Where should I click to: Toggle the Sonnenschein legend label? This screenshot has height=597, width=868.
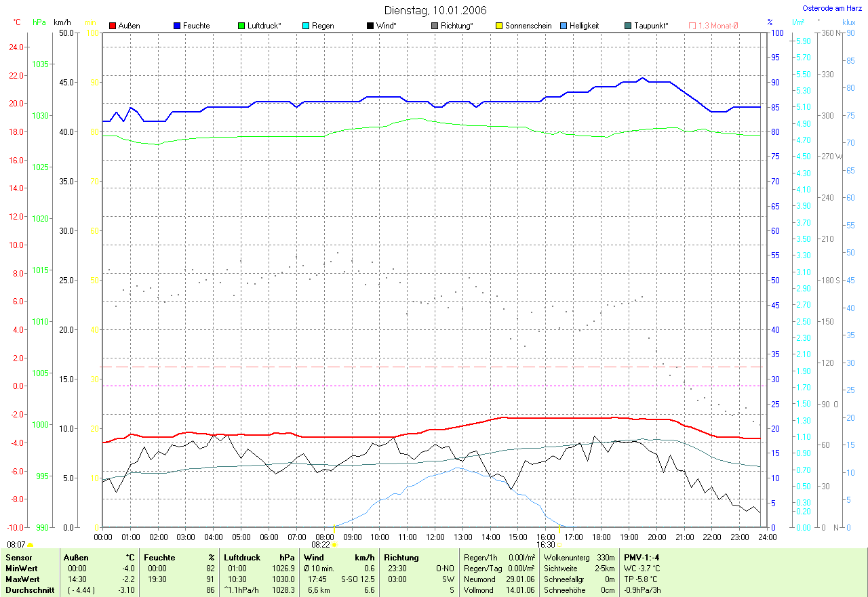[528, 26]
